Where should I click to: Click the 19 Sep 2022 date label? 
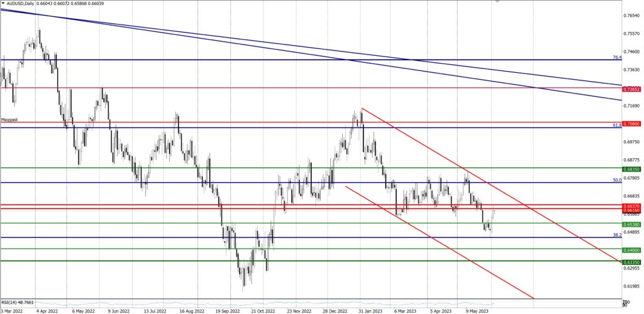228,310
